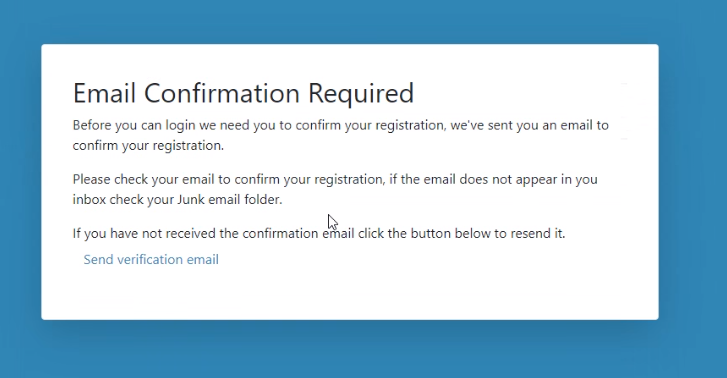Click the blue background above the white card

[x=364, y=21]
